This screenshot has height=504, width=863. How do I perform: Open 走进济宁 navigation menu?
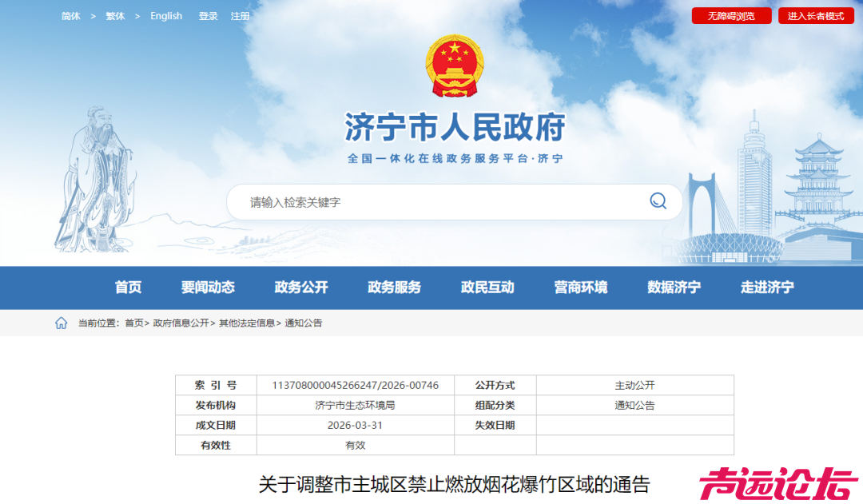coord(765,288)
